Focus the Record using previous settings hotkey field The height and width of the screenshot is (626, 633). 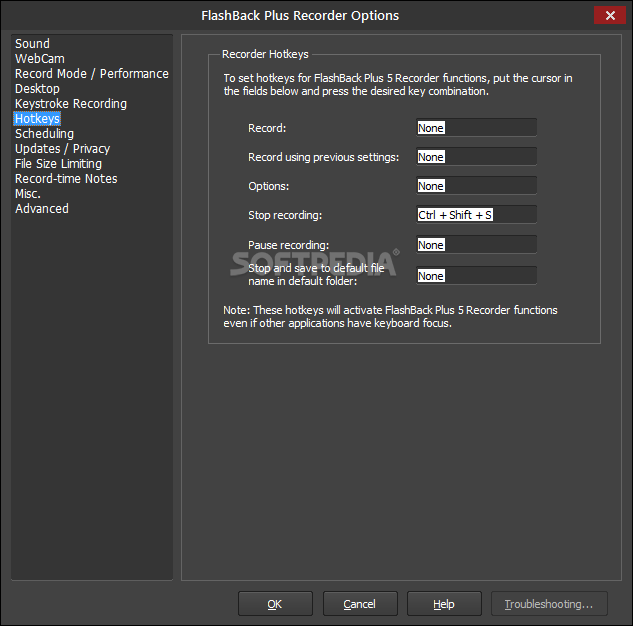(476, 157)
